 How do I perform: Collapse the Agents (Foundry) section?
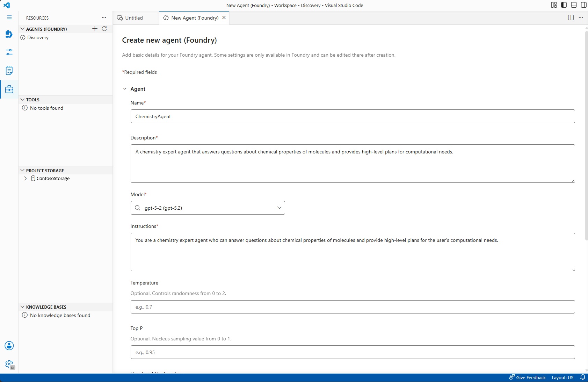(x=22, y=29)
